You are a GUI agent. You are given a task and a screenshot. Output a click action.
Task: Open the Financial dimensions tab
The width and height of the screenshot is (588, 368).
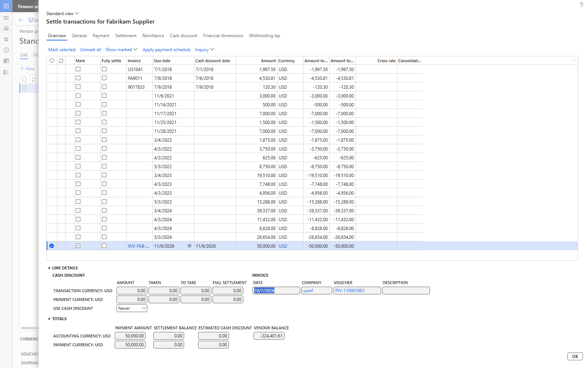(223, 36)
